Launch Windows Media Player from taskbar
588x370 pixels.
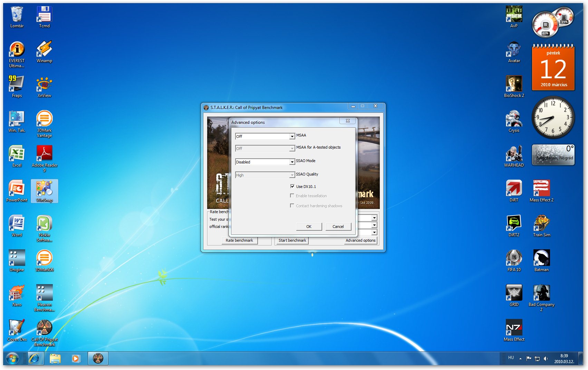pyautogui.click(x=76, y=359)
